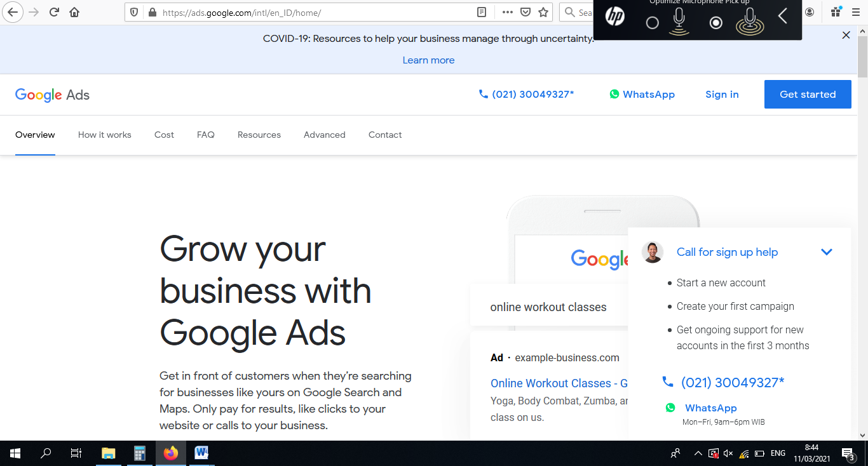The image size is (868, 466).
Task: Open the Windows Start menu
Action: [15, 453]
